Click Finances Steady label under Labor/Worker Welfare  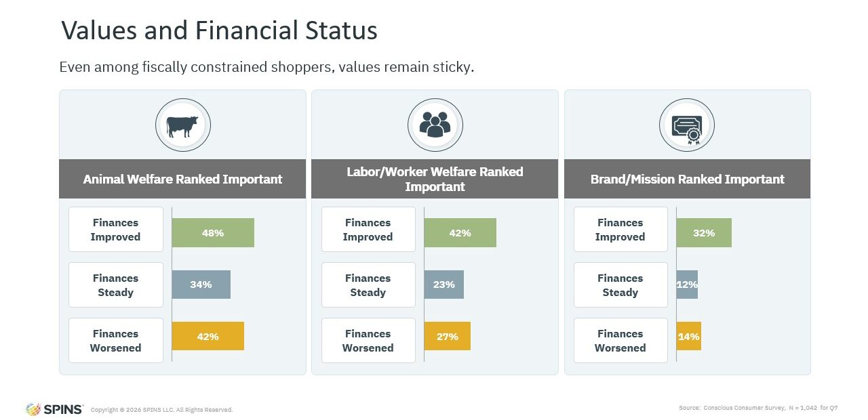pos(368,285)
